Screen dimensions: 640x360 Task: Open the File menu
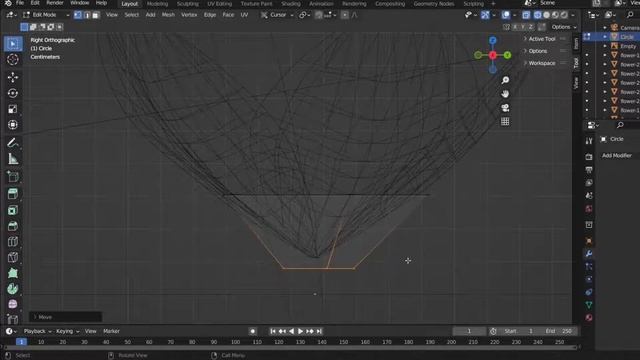[20, 3]
